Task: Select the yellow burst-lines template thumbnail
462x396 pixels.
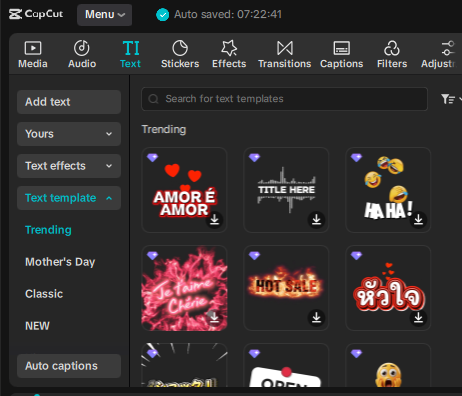Action: pyautogui.click(x=184, y=365)
